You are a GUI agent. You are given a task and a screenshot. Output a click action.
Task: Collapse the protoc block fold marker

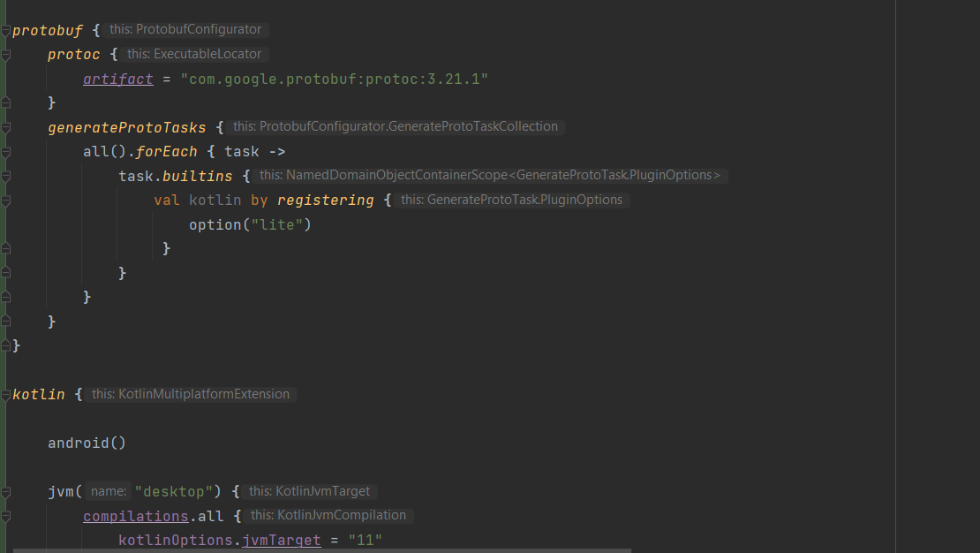point(5,55)
